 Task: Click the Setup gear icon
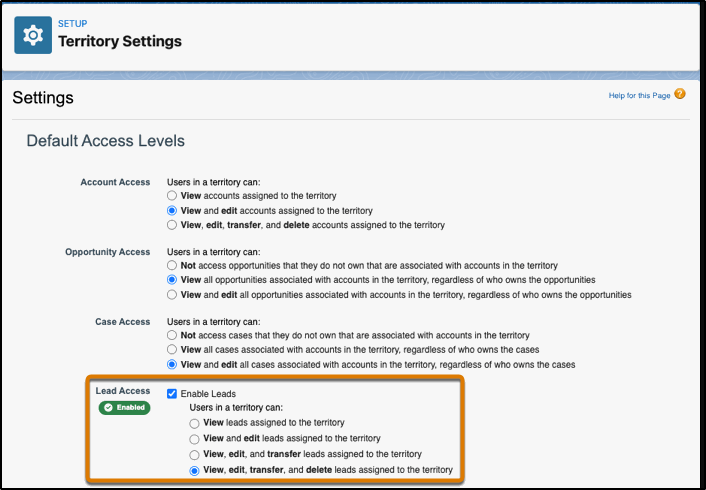pyautogui.click(x=33, y=35)
